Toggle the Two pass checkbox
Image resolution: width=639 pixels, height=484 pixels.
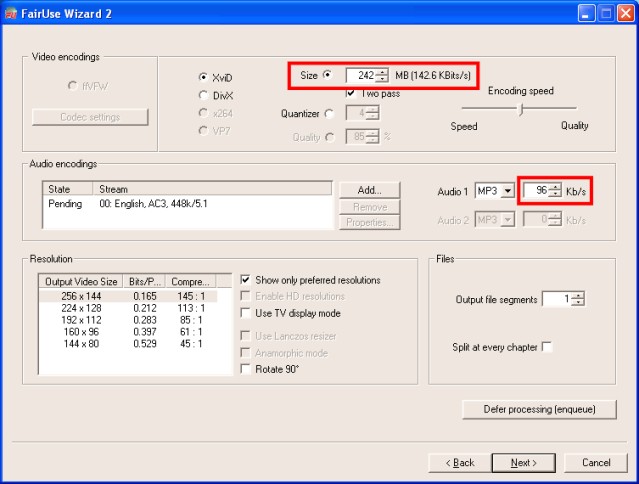[x=351, y=93]
